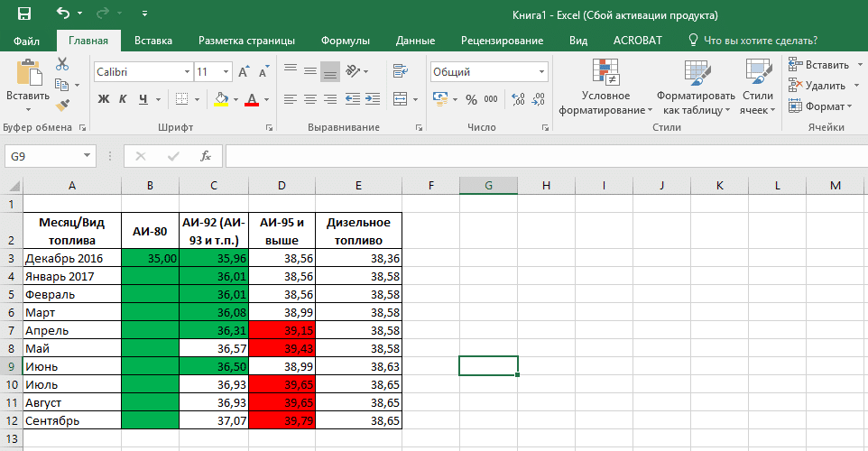This screenshot has height=451, width=868.
Task: Click the Insert Function fx icon
Action: [206, 156]
